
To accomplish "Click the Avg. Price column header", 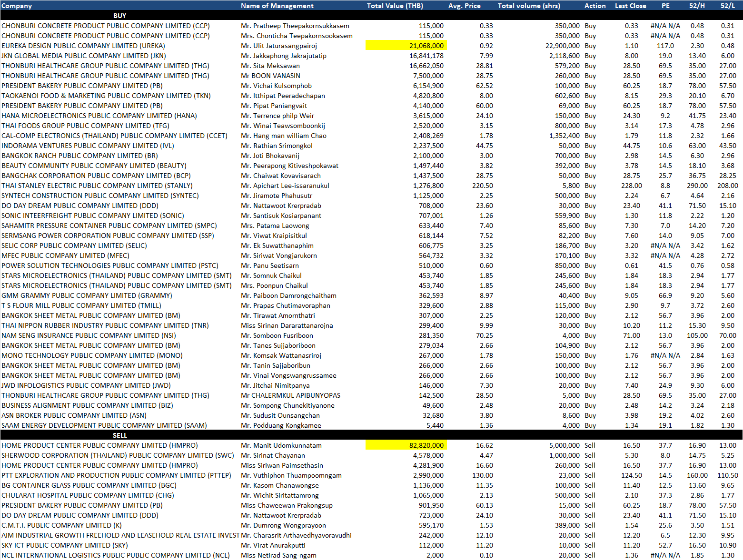I will [464, 6].
